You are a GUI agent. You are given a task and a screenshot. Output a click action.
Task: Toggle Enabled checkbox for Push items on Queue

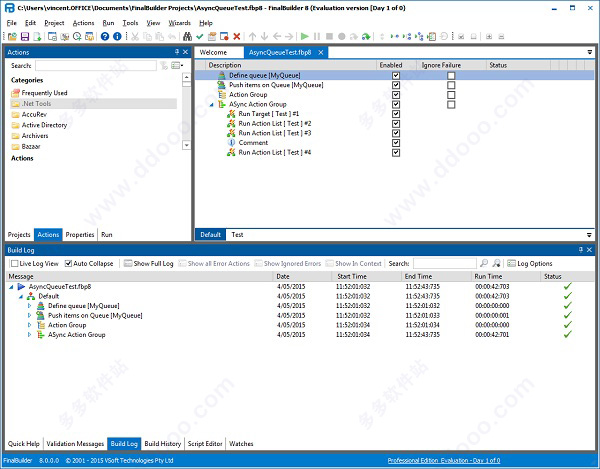click(x=396, y=85)
